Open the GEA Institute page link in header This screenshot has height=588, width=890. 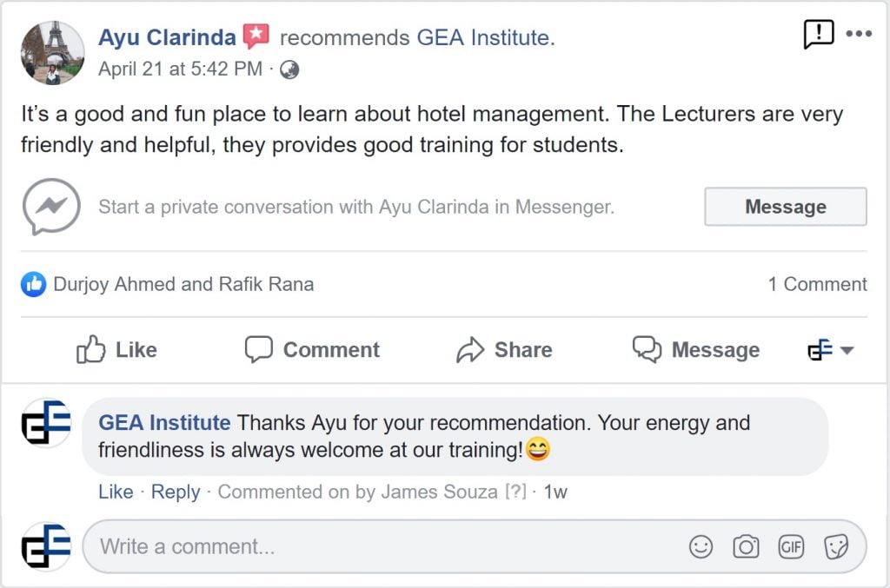[x=483, y=38]
